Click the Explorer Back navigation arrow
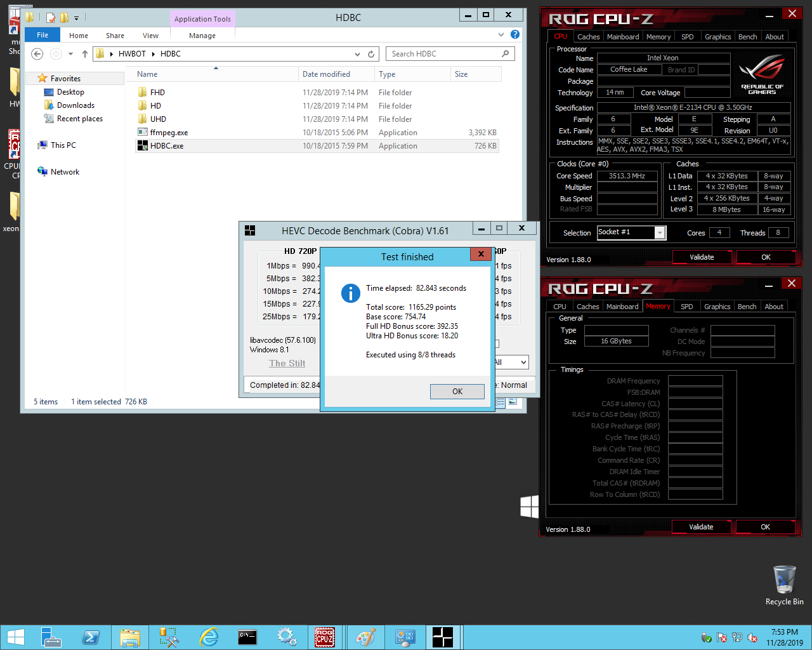812x650 pixels. click(x=37, y=54)
